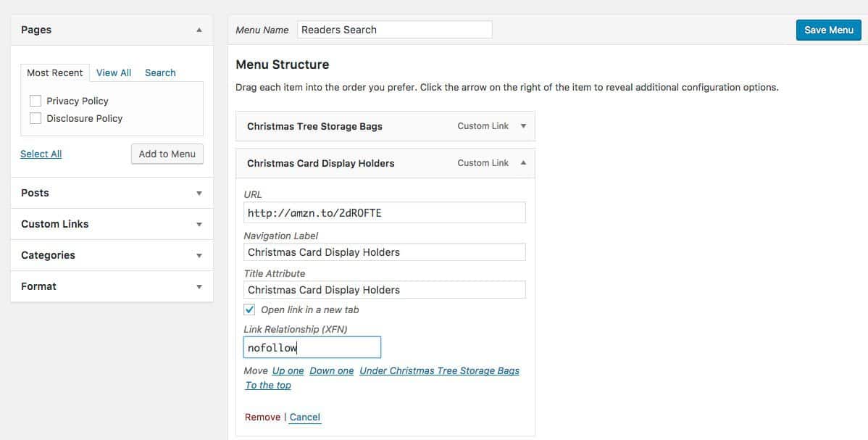Click Add to Menu button
Image resolution: width=868 pixels, height=440 pixels.
167,154
